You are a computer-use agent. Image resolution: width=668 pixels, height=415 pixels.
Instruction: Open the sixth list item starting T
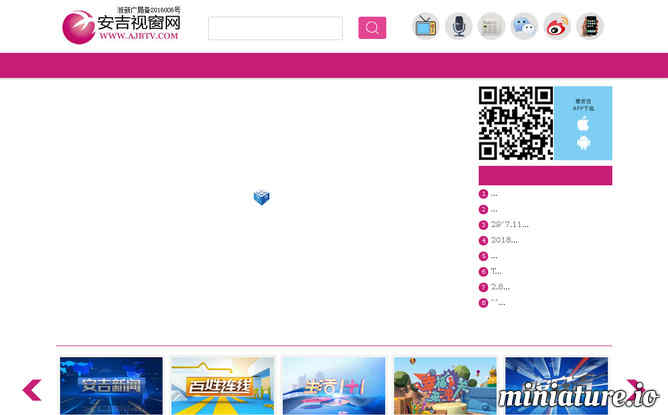tap(491, 271)
